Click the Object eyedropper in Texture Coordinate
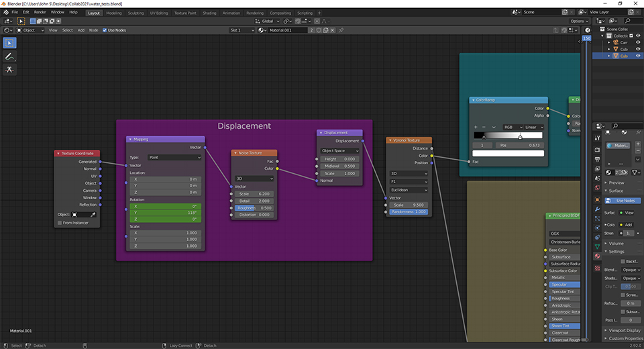 (93, 214)
